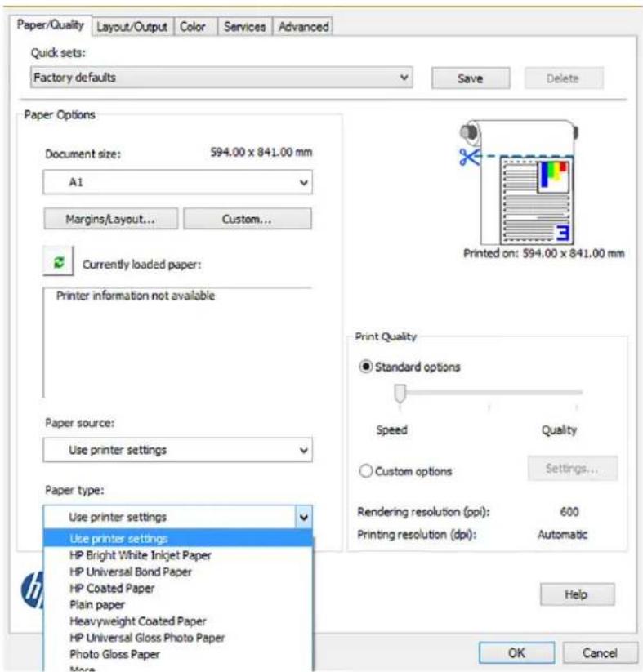Click the Help button
Image resolution: width=643 pixels, height=672 pixels.
(x=577, y=594)
